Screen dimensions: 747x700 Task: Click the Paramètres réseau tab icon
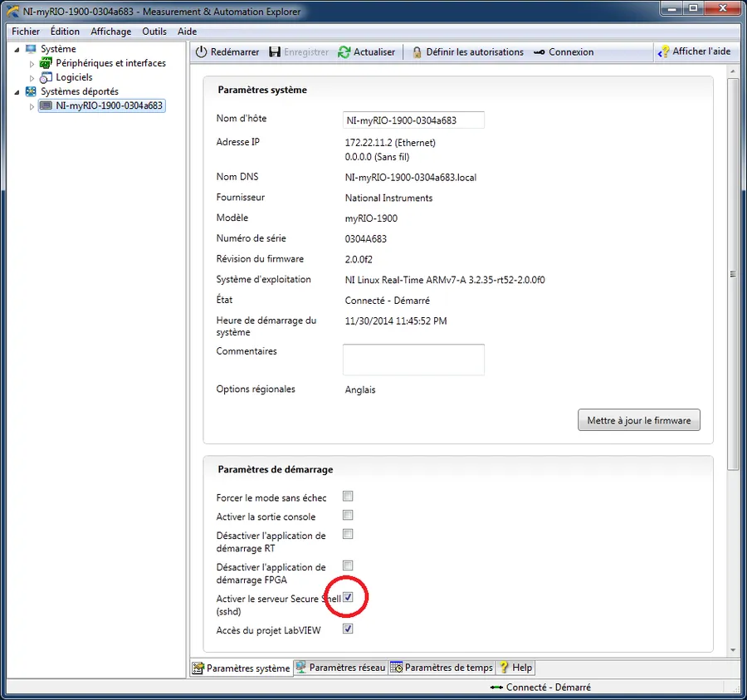[x=300, y=667]
